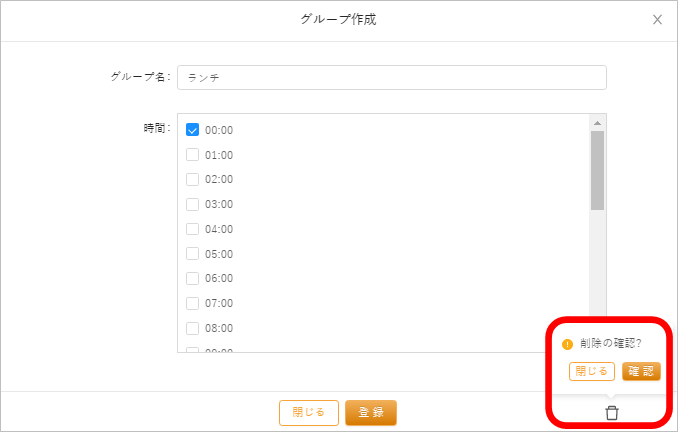
Task: Click the time list scrollbar up arrow
Action: point(597,123)
